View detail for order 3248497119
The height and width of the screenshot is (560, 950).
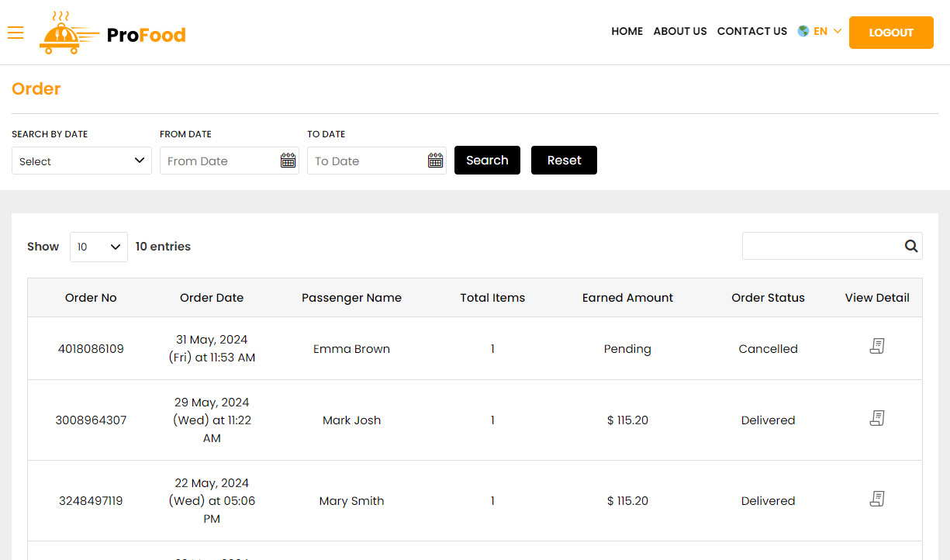click(x=877, y=499)
